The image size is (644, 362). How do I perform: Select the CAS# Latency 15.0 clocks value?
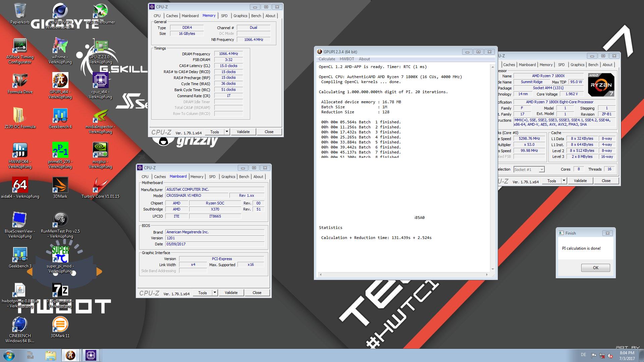(x=228, y=66)
